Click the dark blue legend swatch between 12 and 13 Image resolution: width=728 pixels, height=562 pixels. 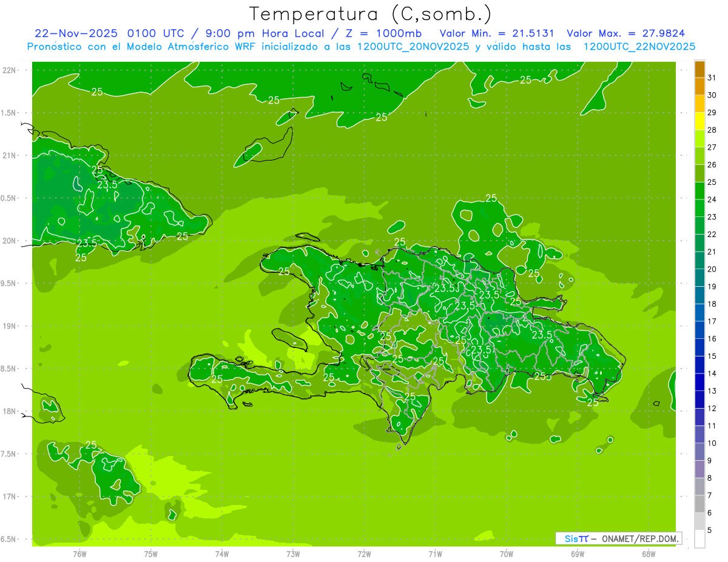pyautogui.click(x=699, y=400)
